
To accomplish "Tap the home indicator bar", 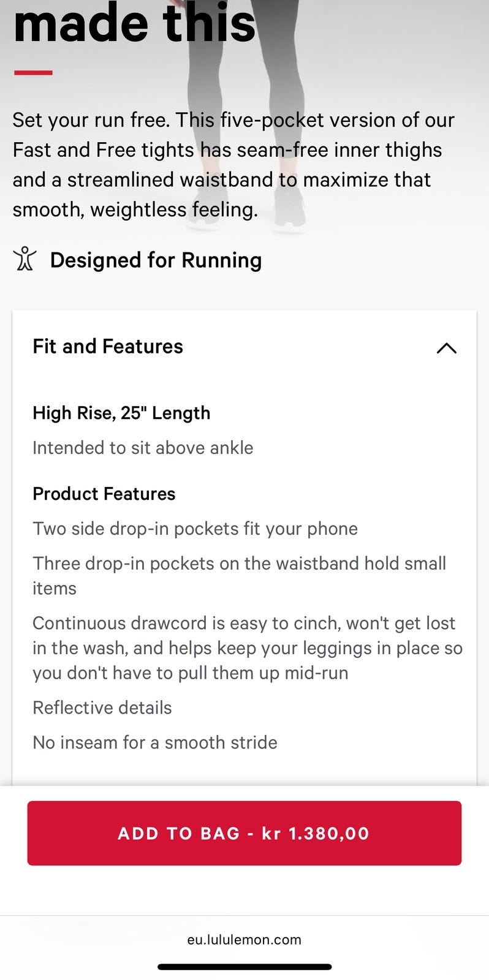I will pyautogui.click(x=245, y=967).
